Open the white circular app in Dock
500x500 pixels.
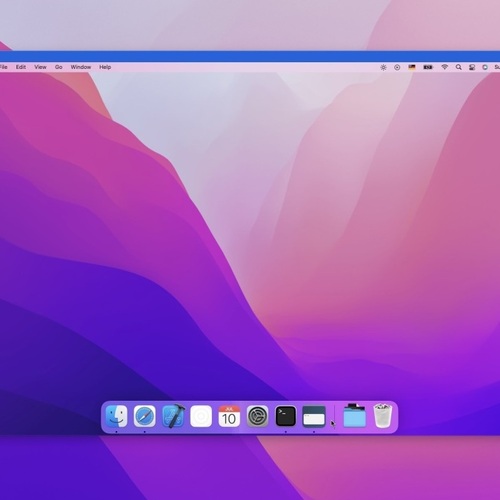[x=201, y=416]
